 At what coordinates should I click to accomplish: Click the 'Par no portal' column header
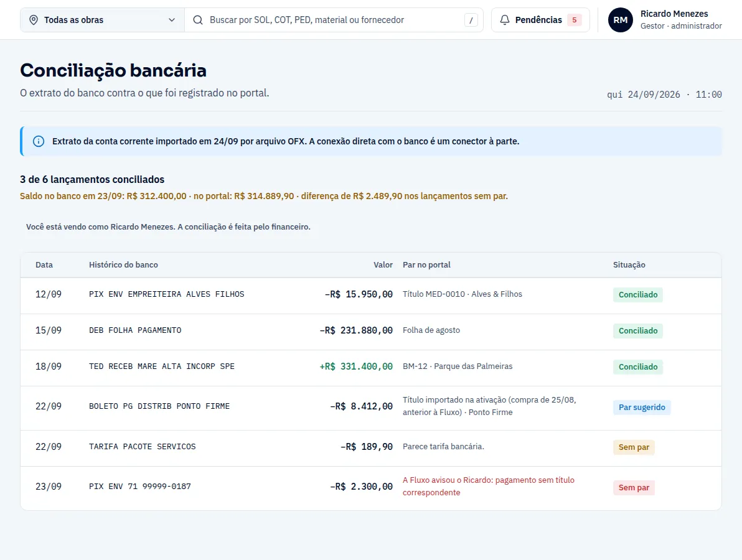pos(426,265)
